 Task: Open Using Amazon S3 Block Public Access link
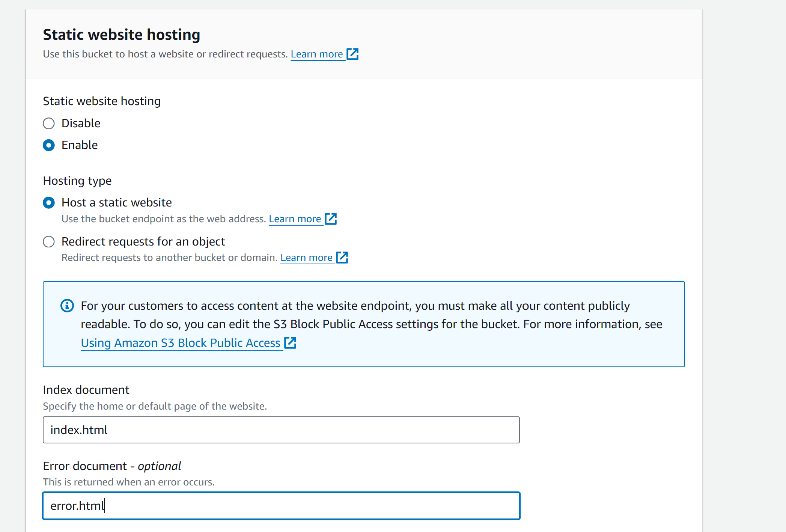point(181,343)
